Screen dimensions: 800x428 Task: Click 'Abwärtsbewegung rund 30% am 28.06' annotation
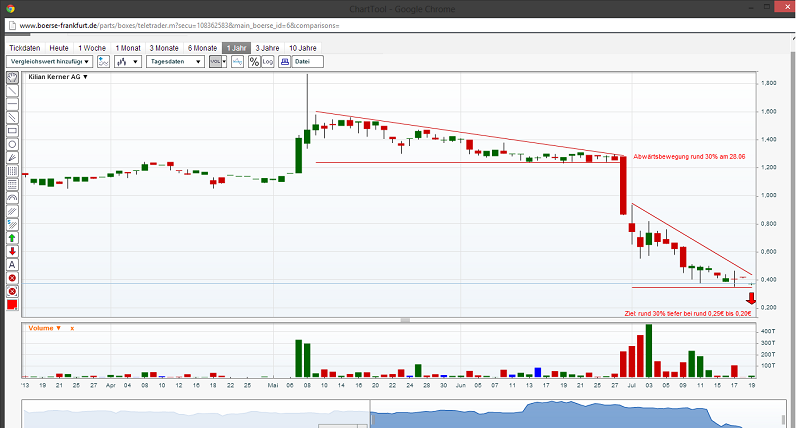(689, 157)
